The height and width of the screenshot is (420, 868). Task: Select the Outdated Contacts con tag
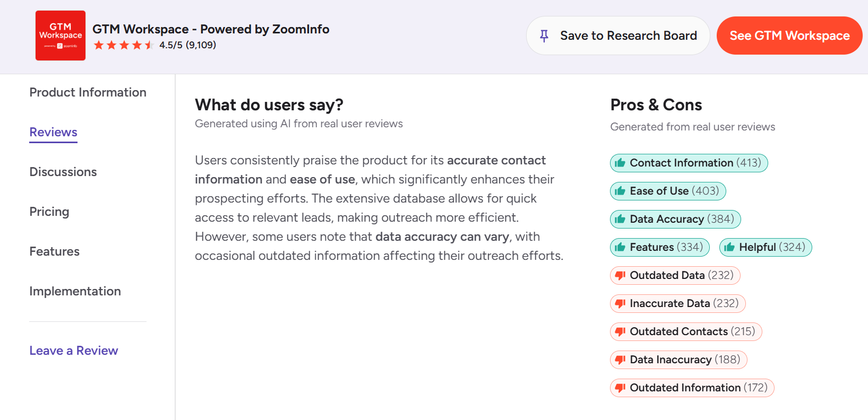pos(686,331)
